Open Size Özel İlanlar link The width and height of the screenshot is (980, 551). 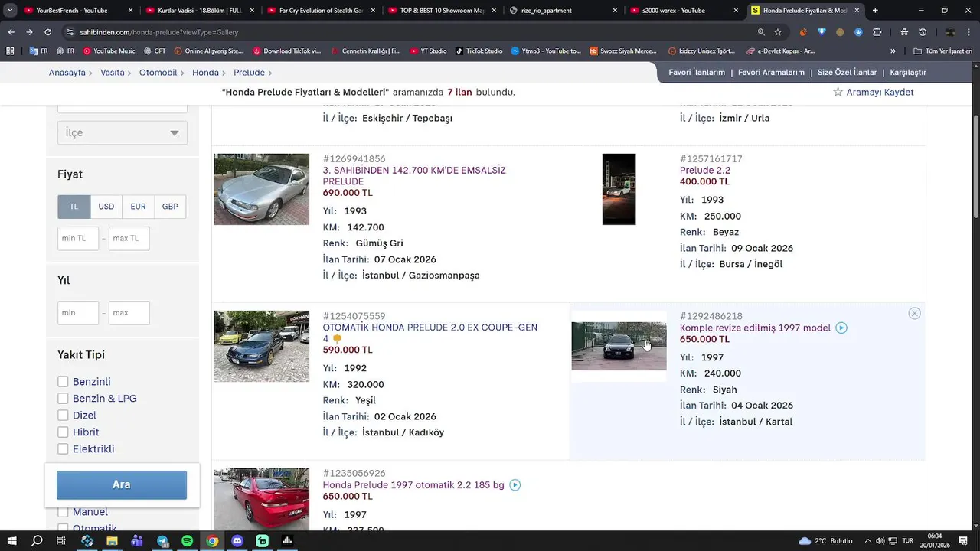pos(847,73)
